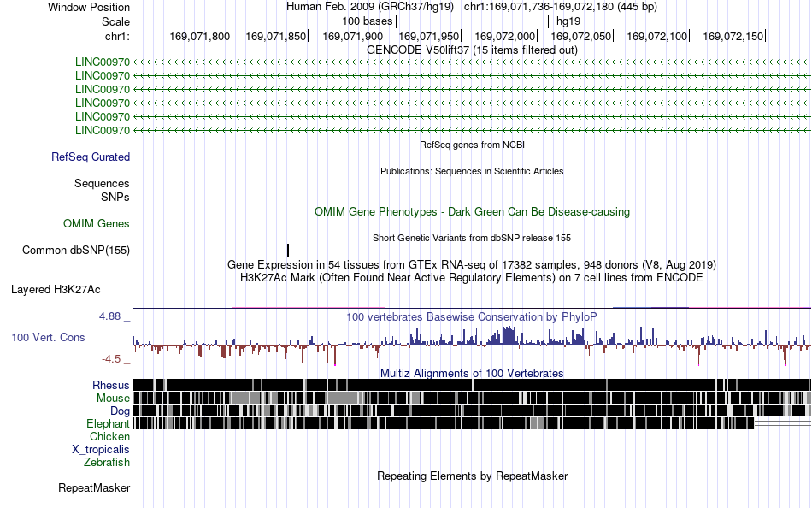This screenshot has height=508, width=812.
Task: Click the Sequences track label
Action: [102, 184]
